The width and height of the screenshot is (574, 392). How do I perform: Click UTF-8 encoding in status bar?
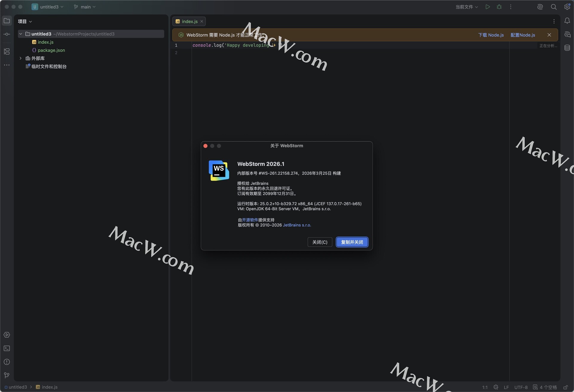(521, 387)
